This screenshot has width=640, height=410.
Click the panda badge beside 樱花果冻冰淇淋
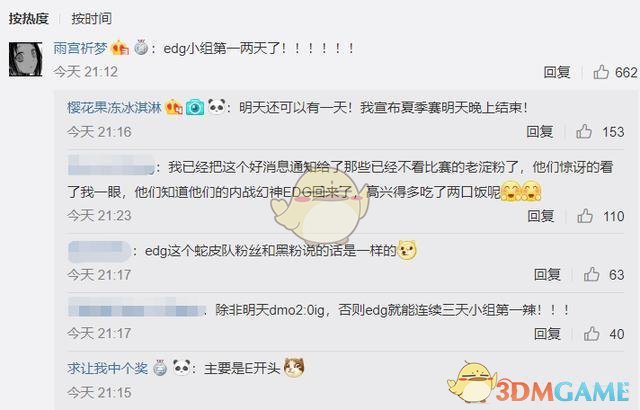(x=216, y=106)
